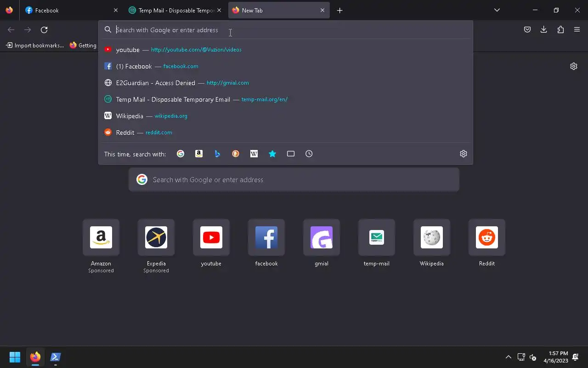Click the new tab page search box

pos(294,179)
